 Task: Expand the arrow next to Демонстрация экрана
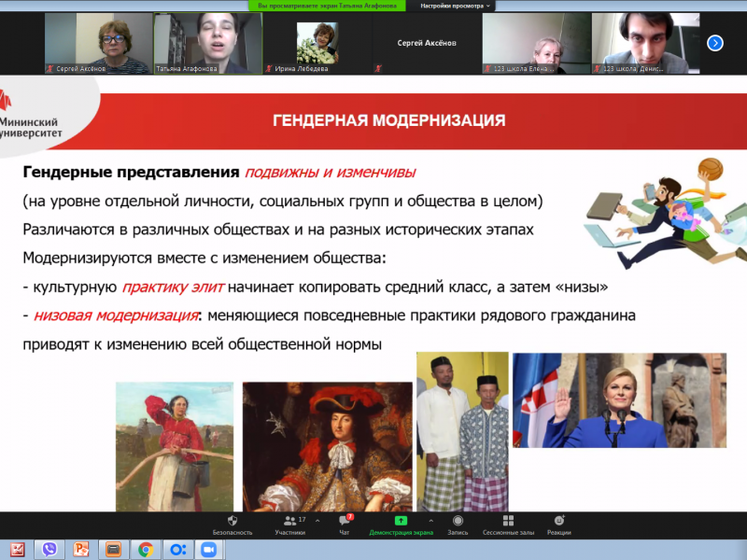pos(430,520)
